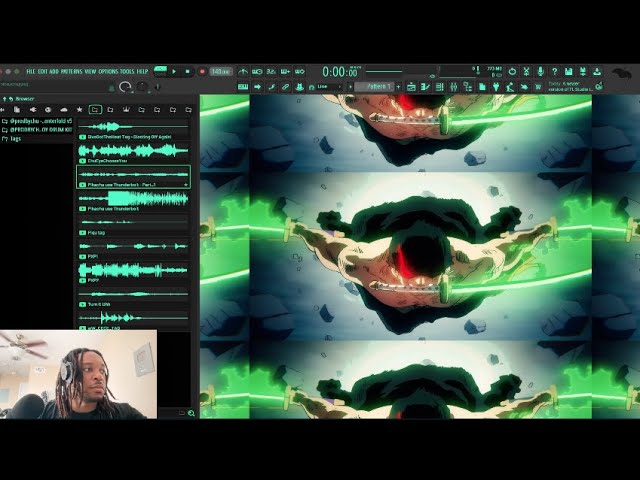The height and width of the screenshot is (480, 640).
Task: Click the floppy disk save icon
Action: pos(569,72)
